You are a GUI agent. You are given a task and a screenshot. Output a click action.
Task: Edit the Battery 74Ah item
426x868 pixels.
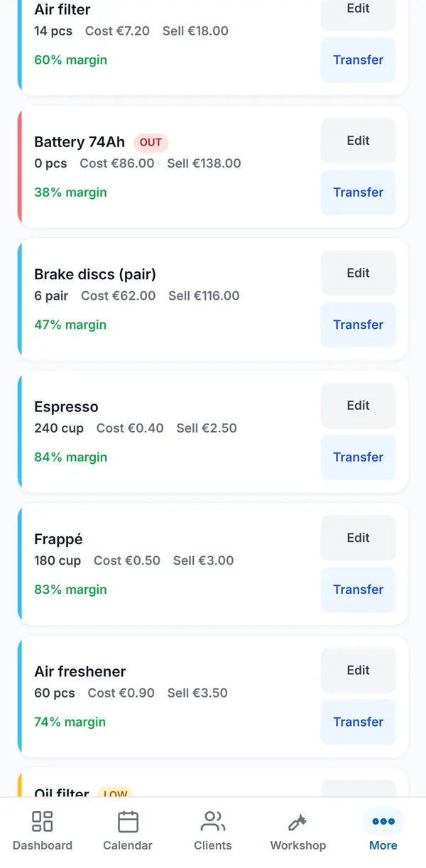(x=358, y=141)
